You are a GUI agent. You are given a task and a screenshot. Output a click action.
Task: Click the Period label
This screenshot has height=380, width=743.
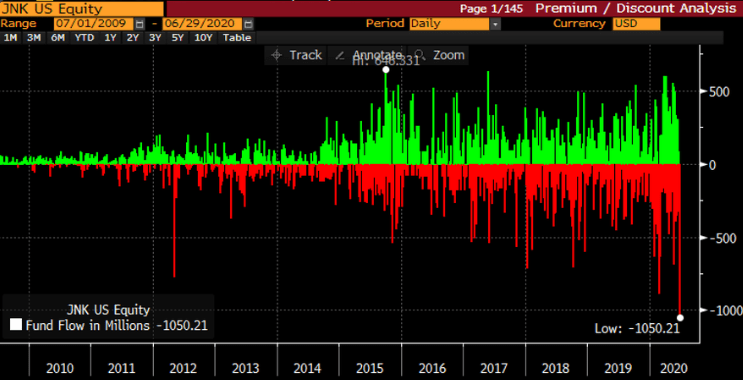(385, 24)
